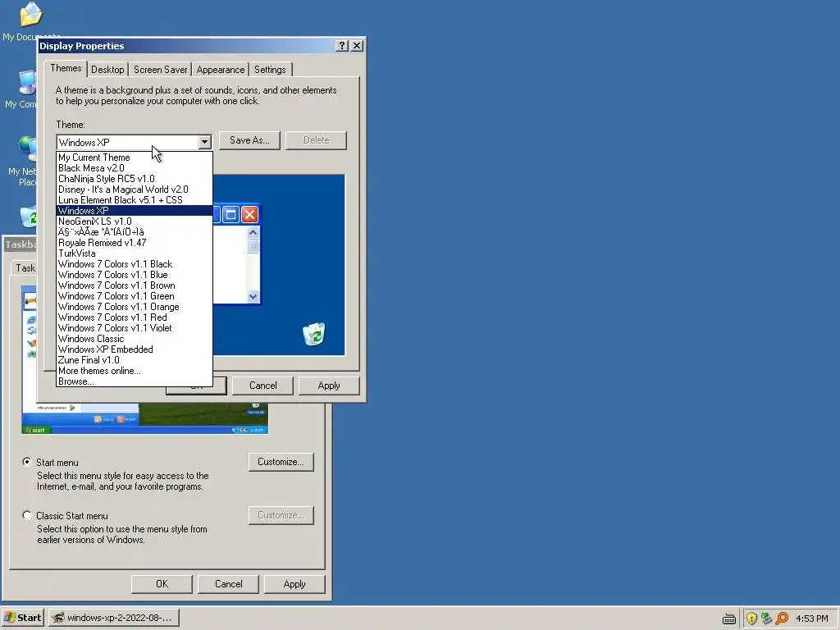Image resolution: width=840 pixels, height=630 pixels.
Task: Switch to the Desktop tab
Action: point(107,70)
